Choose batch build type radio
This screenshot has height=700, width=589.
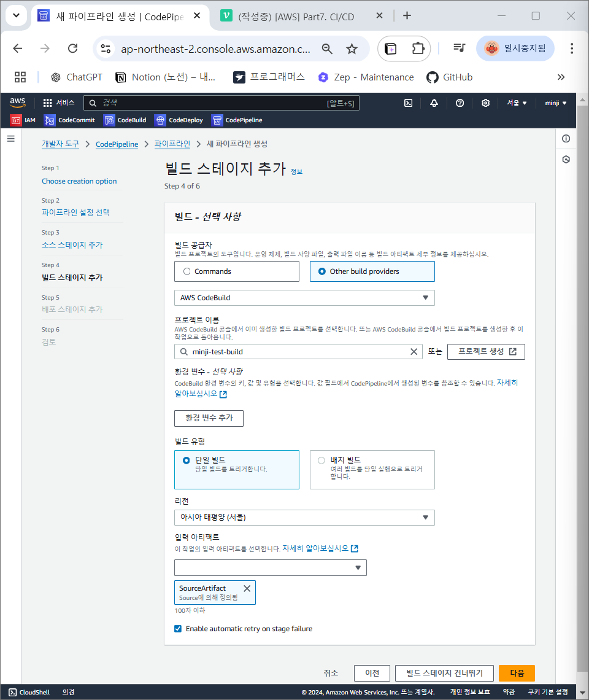pyautogui.click(x=321, y=461)
